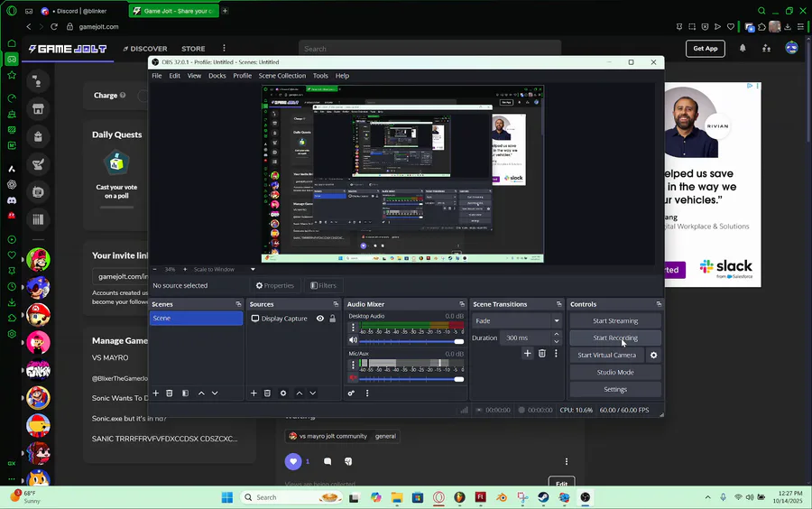Open OBS Edit menu
Screen dimensions: 812x509
tap(174, 76)
